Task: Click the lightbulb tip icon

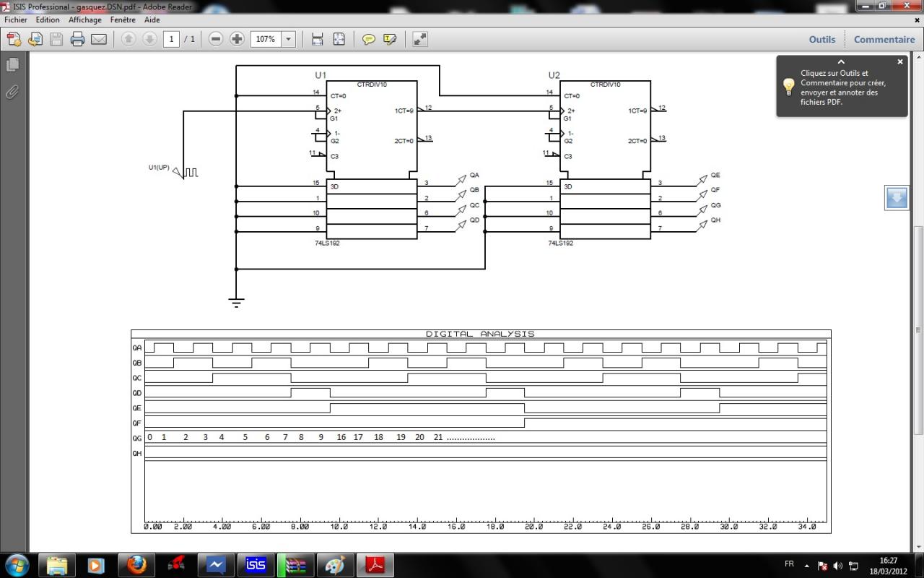Action: pos(789,87)
